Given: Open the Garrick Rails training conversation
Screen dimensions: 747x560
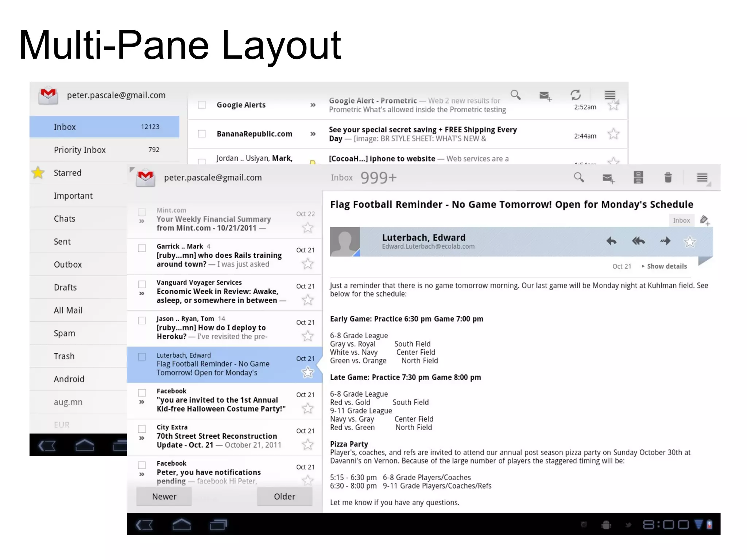Looking at the screenshot, I should click(225, 256).
